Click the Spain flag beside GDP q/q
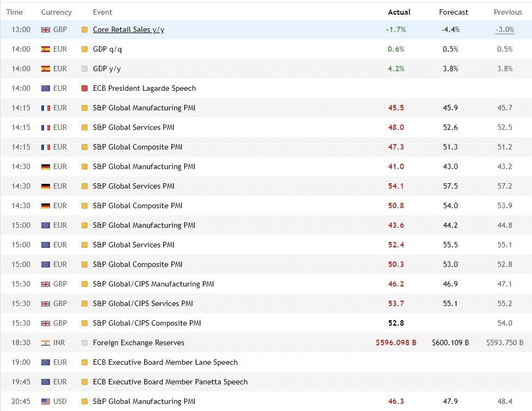The image size is (532, 411). tap(46, 49)
